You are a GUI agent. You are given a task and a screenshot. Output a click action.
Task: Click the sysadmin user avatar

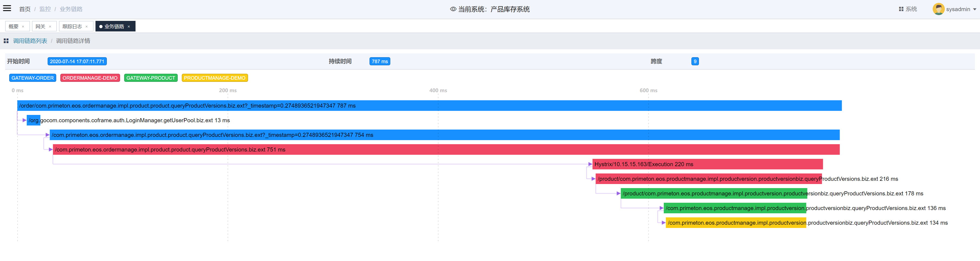click(x=938, y=9)
